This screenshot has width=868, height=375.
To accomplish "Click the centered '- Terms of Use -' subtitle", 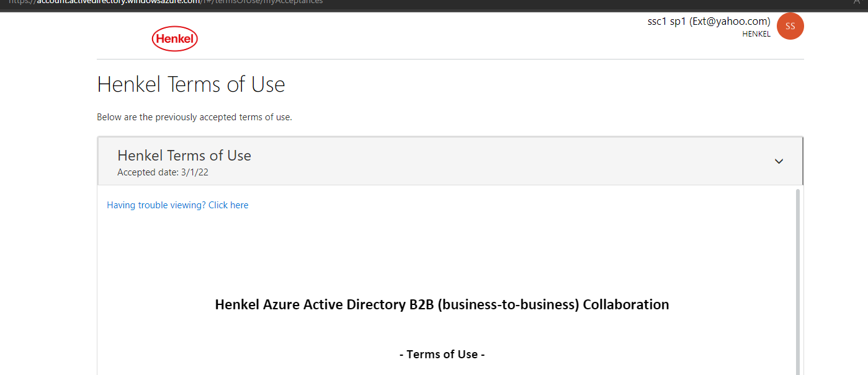I will pos(442,355).
